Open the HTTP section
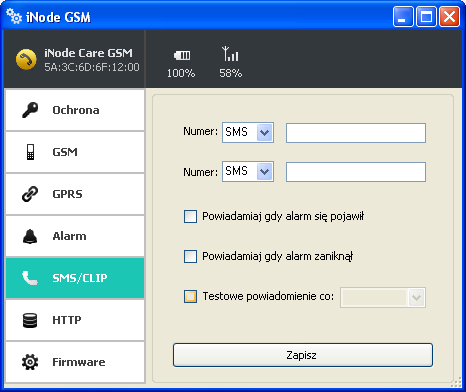 pyautogui.click(x=75, y=320)
